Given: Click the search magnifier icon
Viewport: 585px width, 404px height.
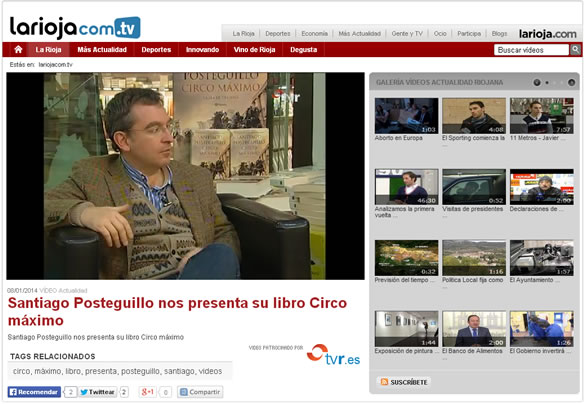Looking at the screenshot, I should point(576,50).
